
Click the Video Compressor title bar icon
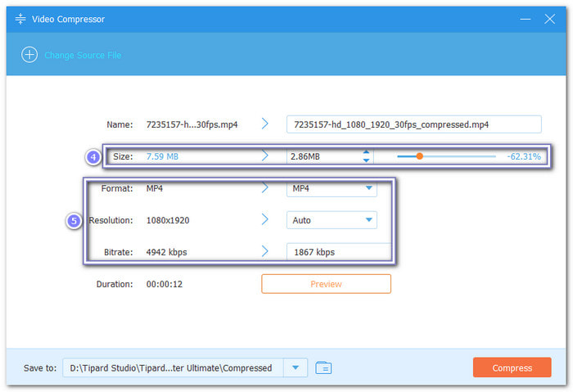coord(20,19)
